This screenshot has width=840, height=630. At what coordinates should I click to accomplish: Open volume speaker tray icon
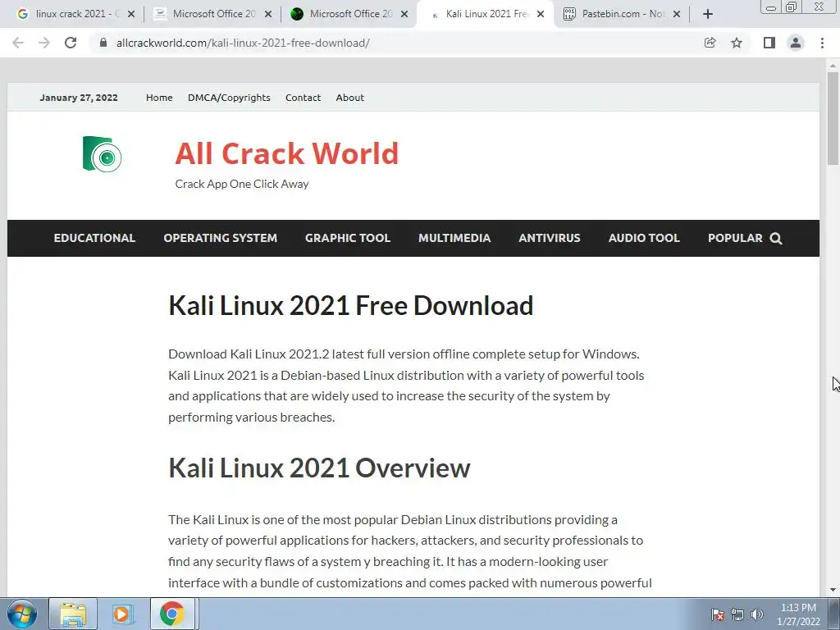(756, 614)
